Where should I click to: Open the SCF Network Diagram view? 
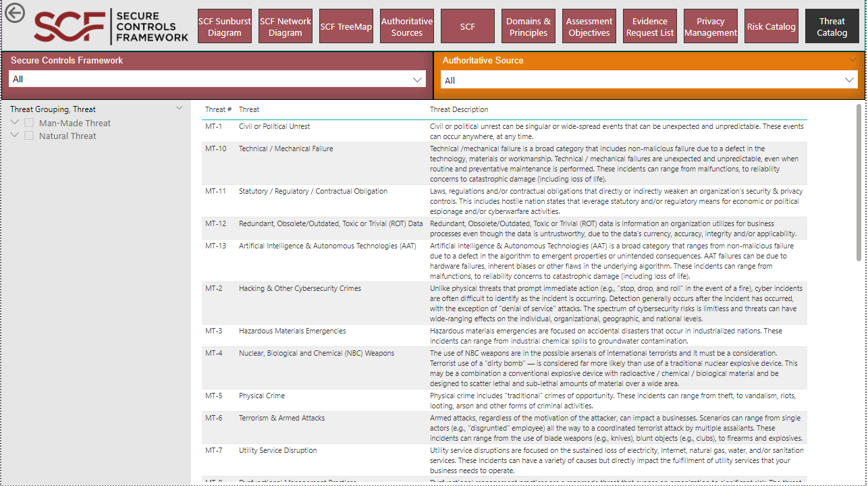click(285, 26)
